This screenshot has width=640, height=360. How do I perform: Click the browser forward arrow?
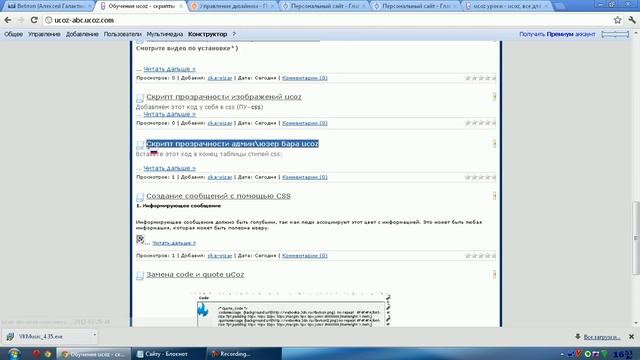(21, 20)
